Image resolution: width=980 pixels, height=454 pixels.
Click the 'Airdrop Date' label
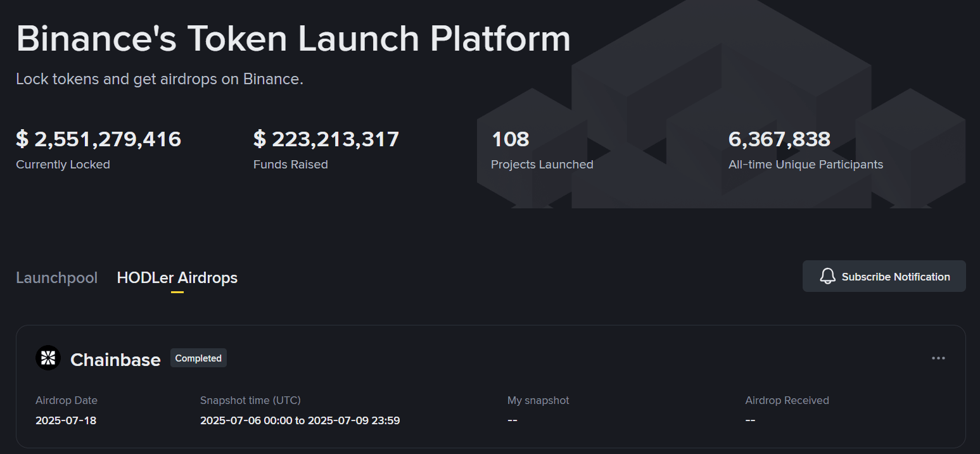67,400
